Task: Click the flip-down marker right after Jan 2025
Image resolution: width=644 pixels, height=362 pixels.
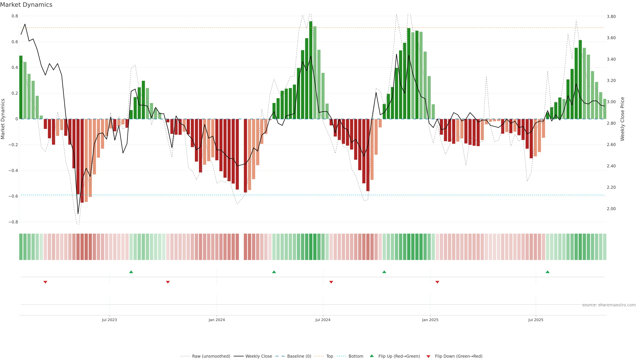Action: pos(437,282)
